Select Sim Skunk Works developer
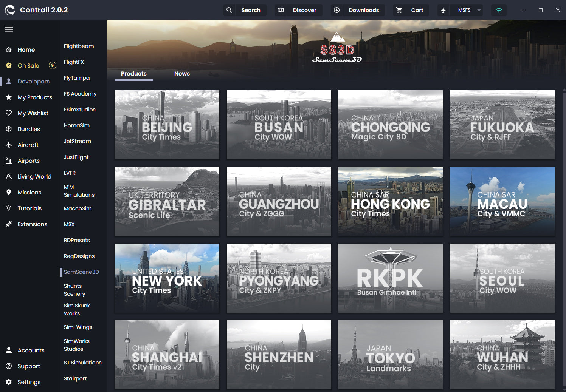The height and width of the screenshot is (392, 566). click(77, 309)
